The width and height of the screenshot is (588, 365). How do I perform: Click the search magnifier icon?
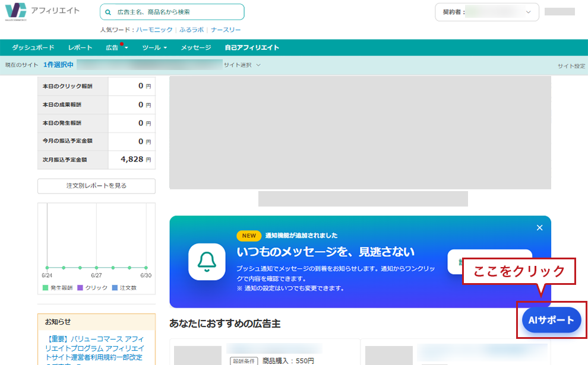(108, 12)
